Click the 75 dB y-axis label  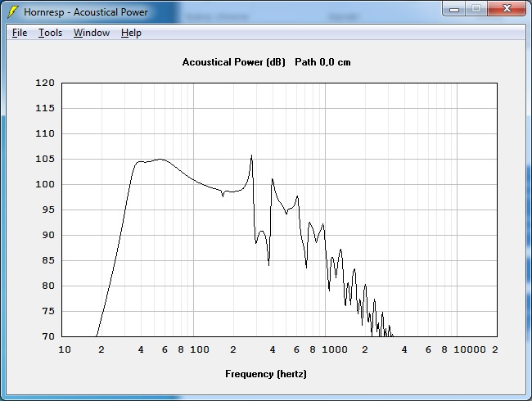pos(48,311)
